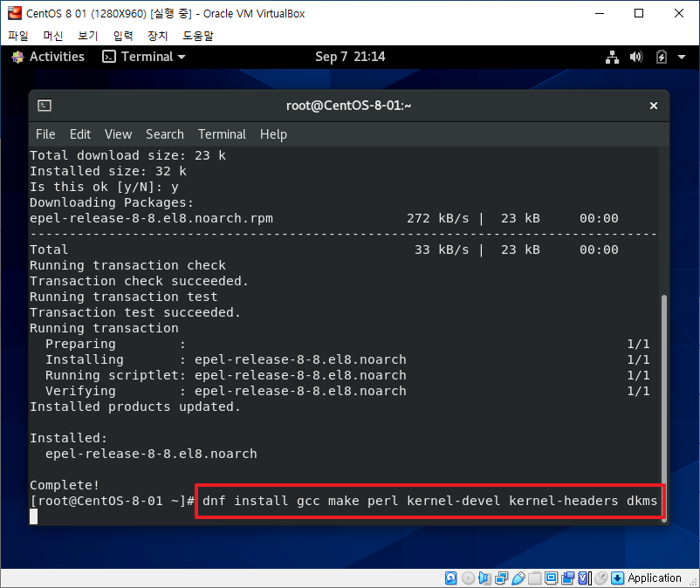Click the virtualization CPU status icon
Image resolution: width=700 pixels, height=588 pixels.
tap(585, 578)
